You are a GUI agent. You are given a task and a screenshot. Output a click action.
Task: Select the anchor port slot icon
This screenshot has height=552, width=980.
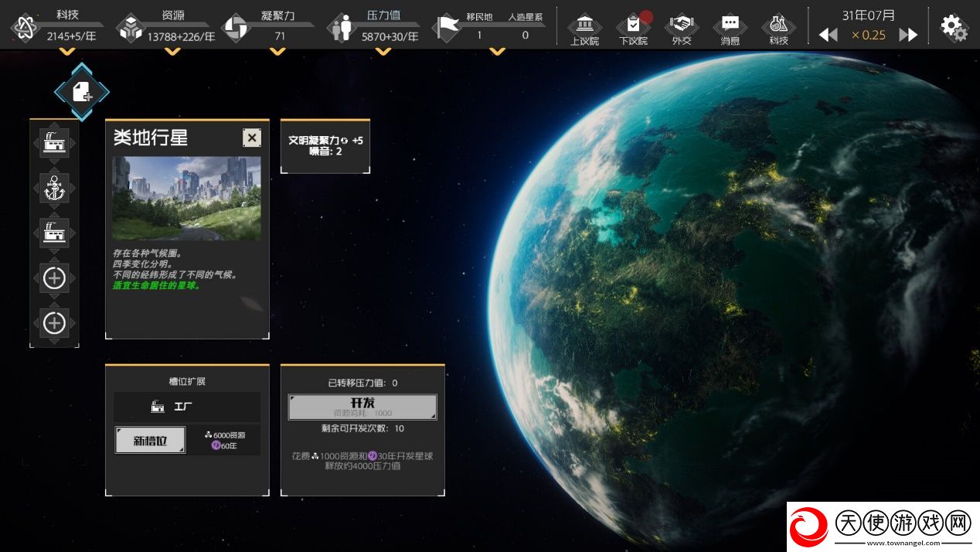click(54, 188)
